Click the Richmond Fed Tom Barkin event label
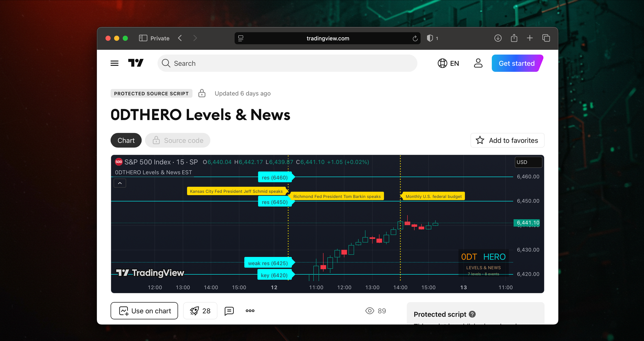Viewport: 644px width, 341px height. (337, 196)
